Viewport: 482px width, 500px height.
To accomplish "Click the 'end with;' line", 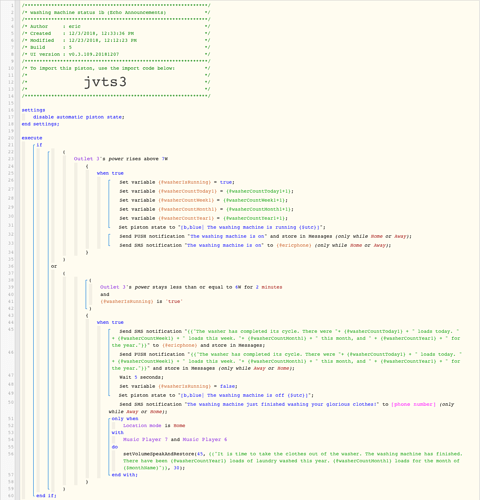I will tap(125, 475).
